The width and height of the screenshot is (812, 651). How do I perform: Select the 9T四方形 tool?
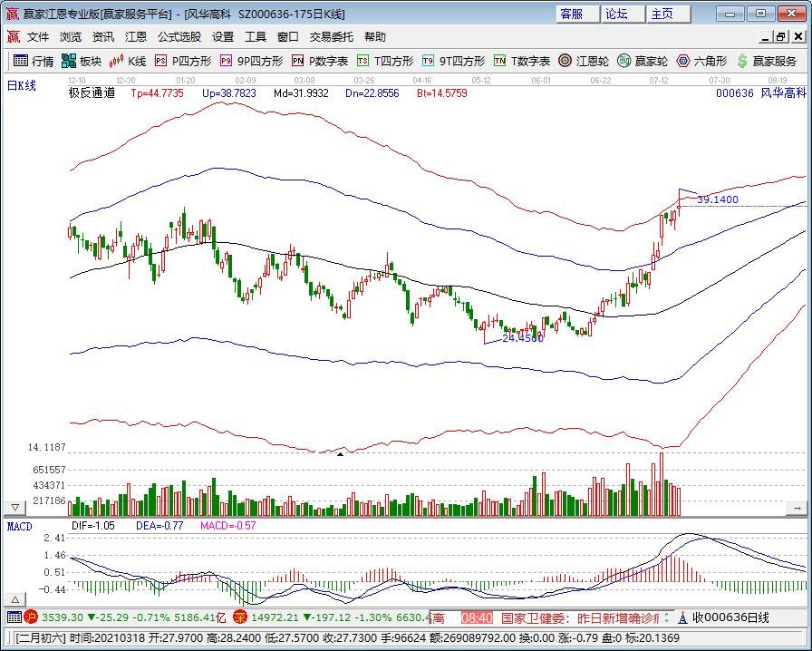point(453,61)
